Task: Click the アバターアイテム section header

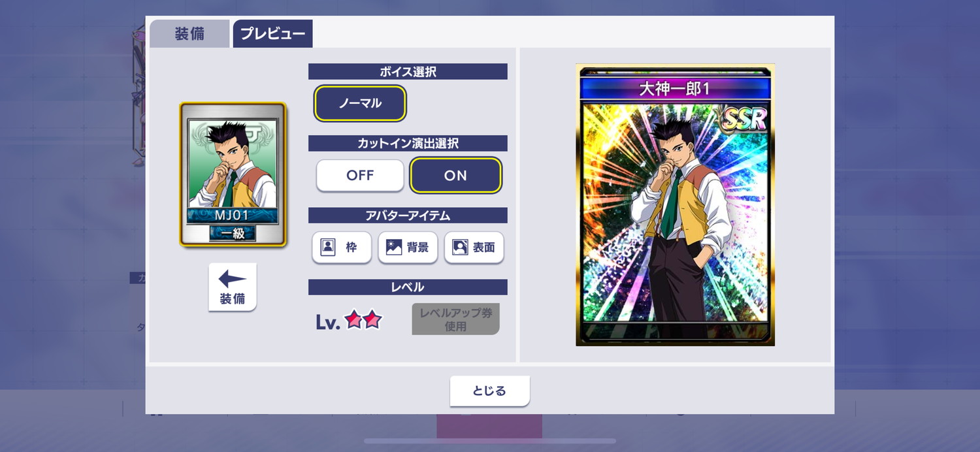Action: click(x=408, y=216)
